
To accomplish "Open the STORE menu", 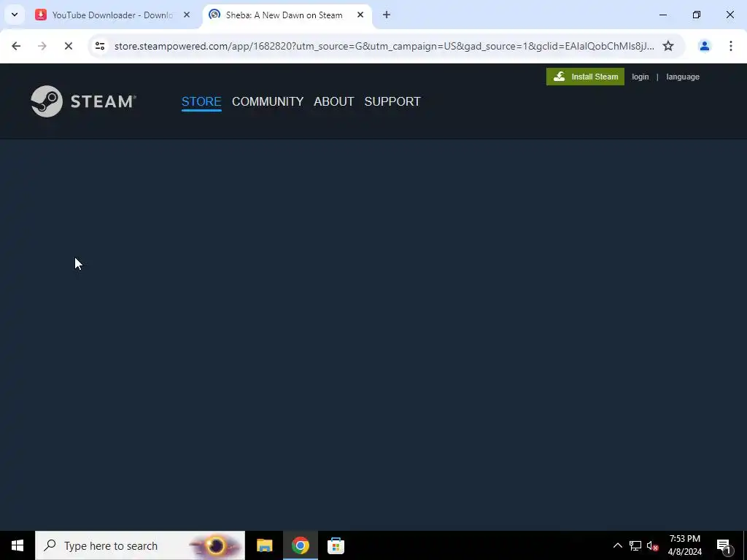I will (x=201, y=101).
